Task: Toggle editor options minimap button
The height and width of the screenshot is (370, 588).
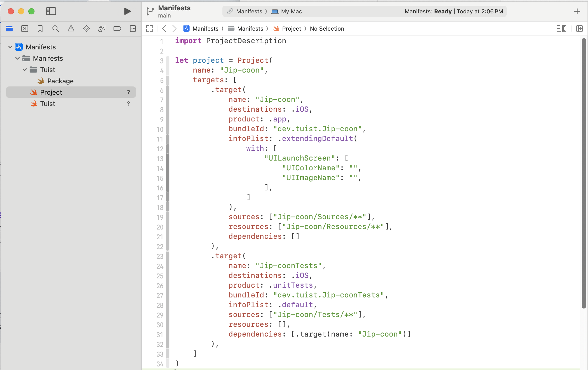Action: point(561,29)
